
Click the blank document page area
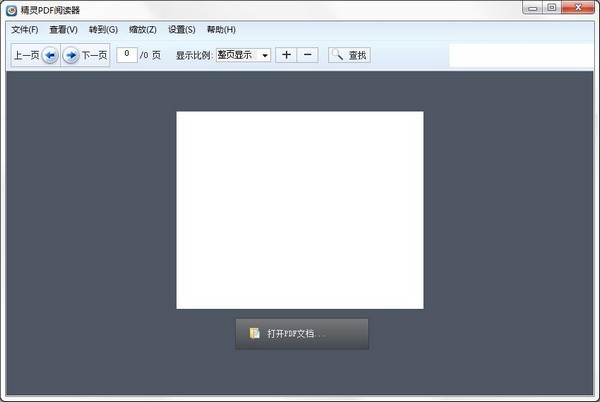pos(300,210)
